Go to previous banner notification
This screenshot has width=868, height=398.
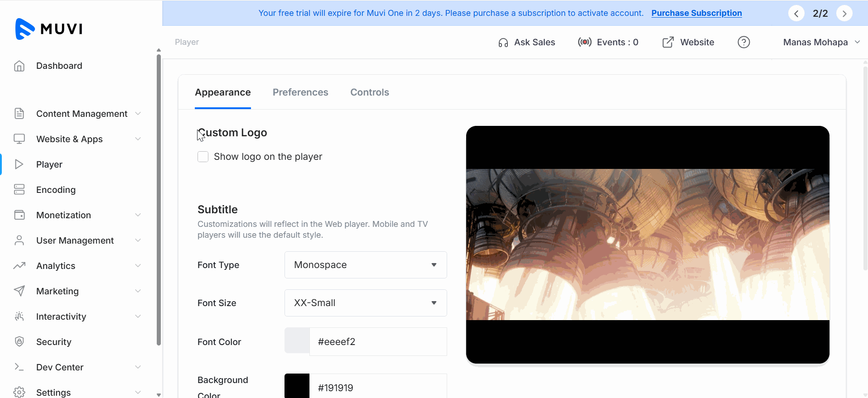coord(796,13)
